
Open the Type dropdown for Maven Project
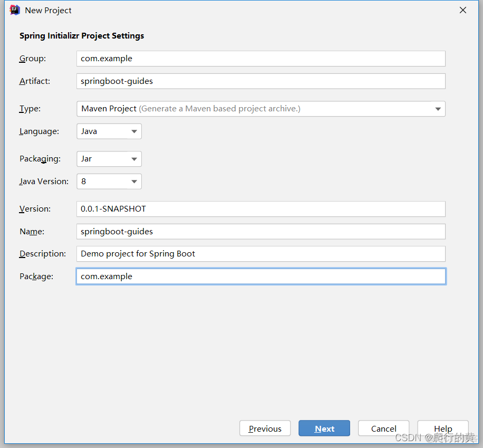click(x=260, y=109)
